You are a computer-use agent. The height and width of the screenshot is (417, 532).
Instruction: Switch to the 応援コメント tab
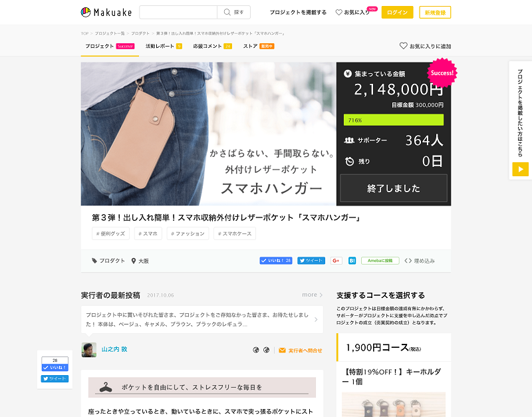click(212, 46)
